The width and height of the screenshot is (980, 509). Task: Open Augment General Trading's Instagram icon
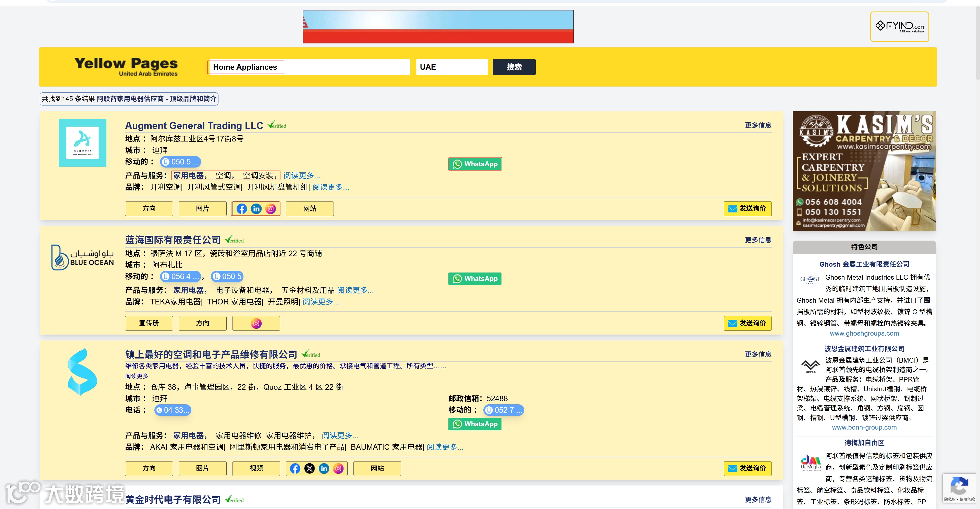pos(271,209)
